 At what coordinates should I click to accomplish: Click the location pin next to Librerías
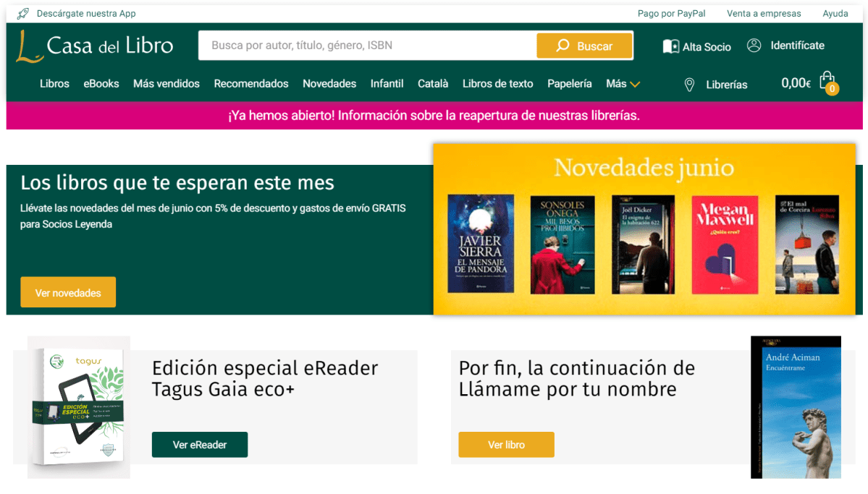(689, 85)
